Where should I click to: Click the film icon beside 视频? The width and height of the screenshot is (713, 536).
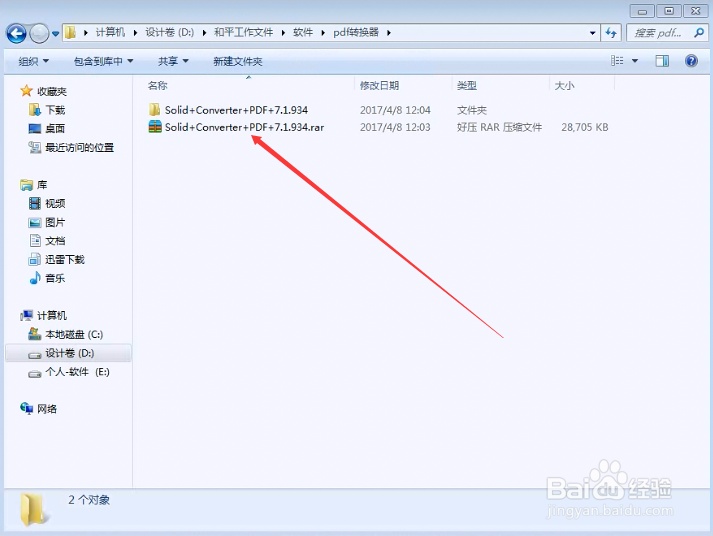[x=35, y=203]
